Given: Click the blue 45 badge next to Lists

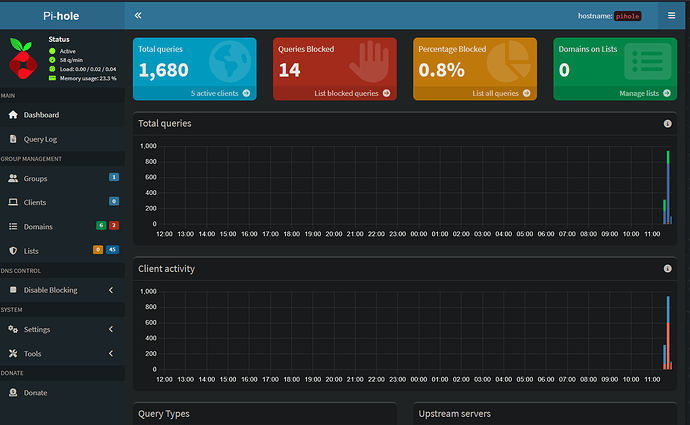Looking at the screenshot, I should 113,249.
